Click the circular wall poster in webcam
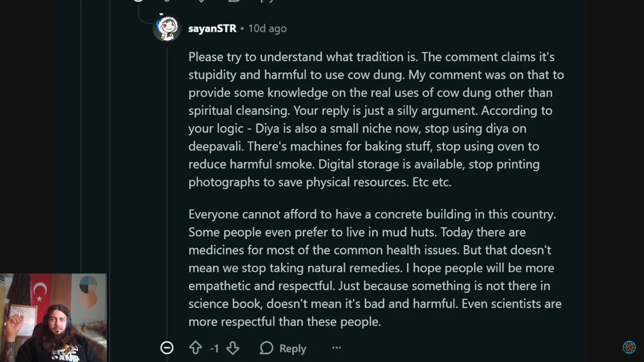Image resolution: width=644 pixels, height=362 pixels. [88, 292]
